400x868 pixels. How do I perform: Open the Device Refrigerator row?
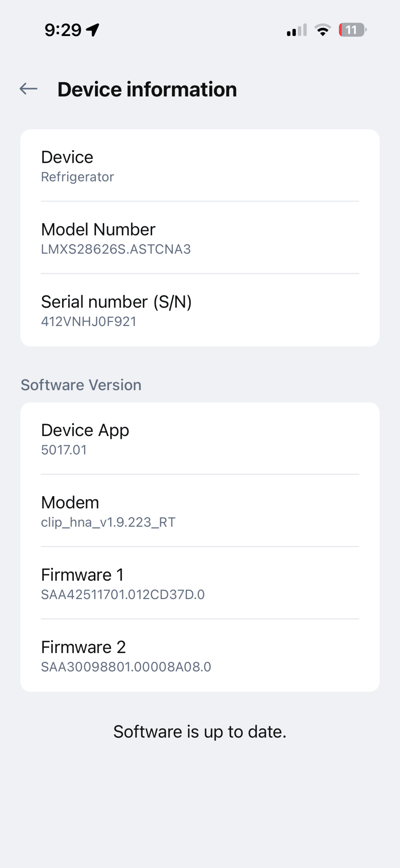[200, 166]
